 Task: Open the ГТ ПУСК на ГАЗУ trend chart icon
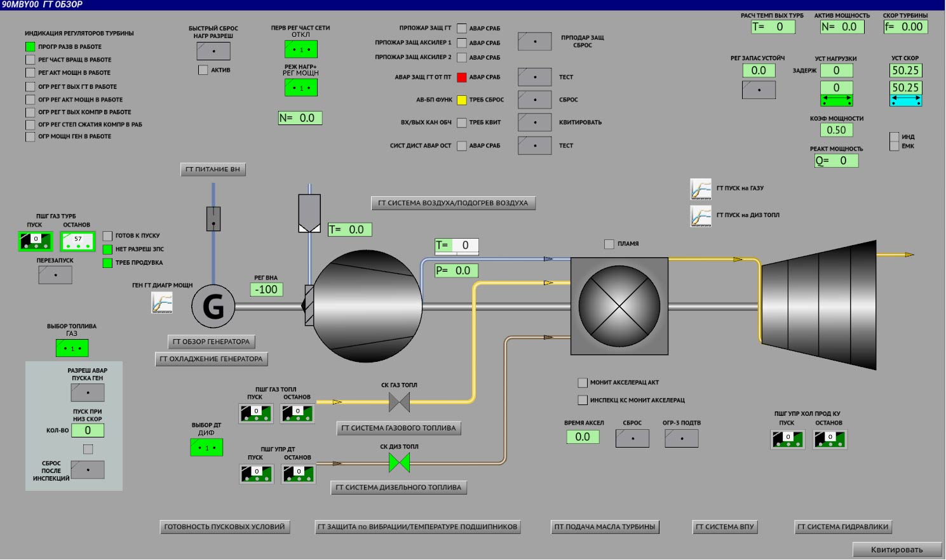coord(700,189)
